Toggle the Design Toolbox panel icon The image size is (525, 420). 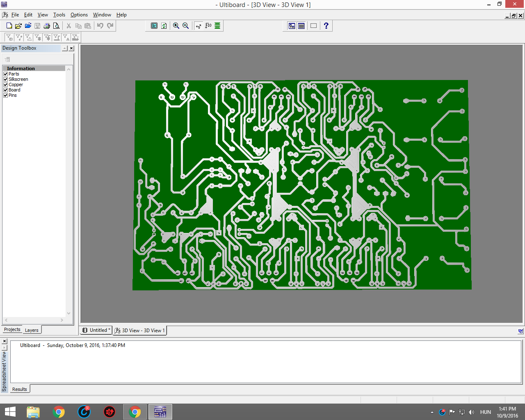pyautogui.click(x=292, y=26)
